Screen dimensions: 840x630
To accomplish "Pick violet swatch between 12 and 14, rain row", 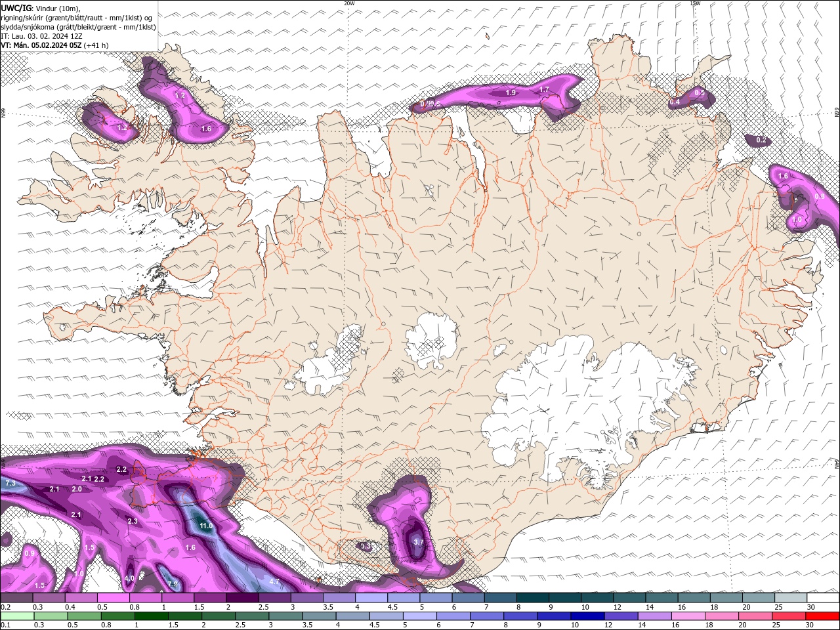I will 622,616.
